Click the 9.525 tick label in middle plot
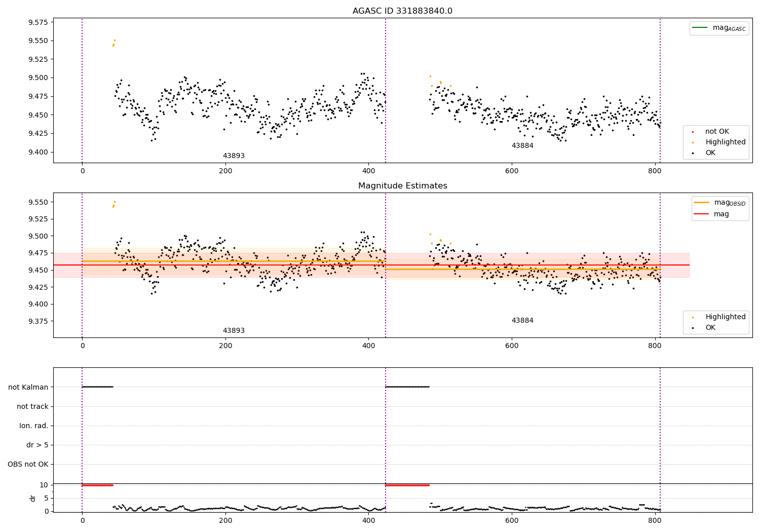760x532 pixels. point(37,219)
